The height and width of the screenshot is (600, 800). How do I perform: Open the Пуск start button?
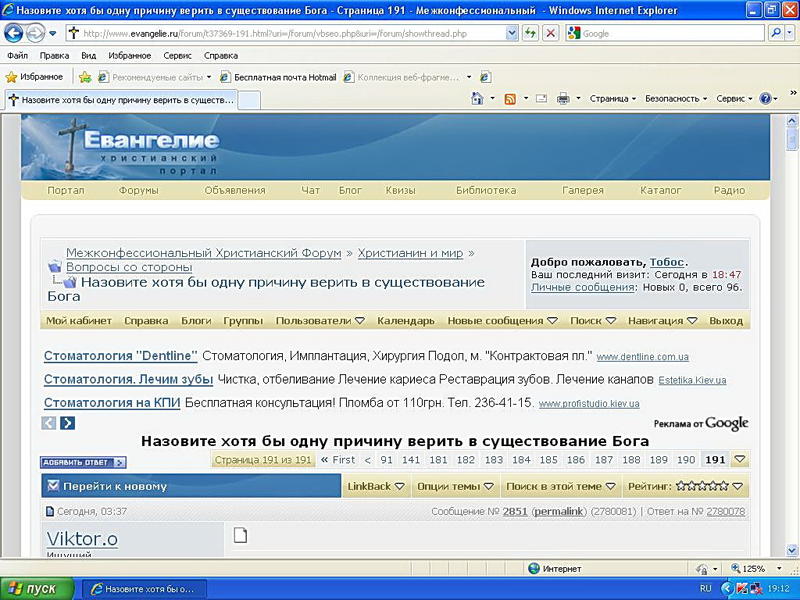click(x=36, y=589)
